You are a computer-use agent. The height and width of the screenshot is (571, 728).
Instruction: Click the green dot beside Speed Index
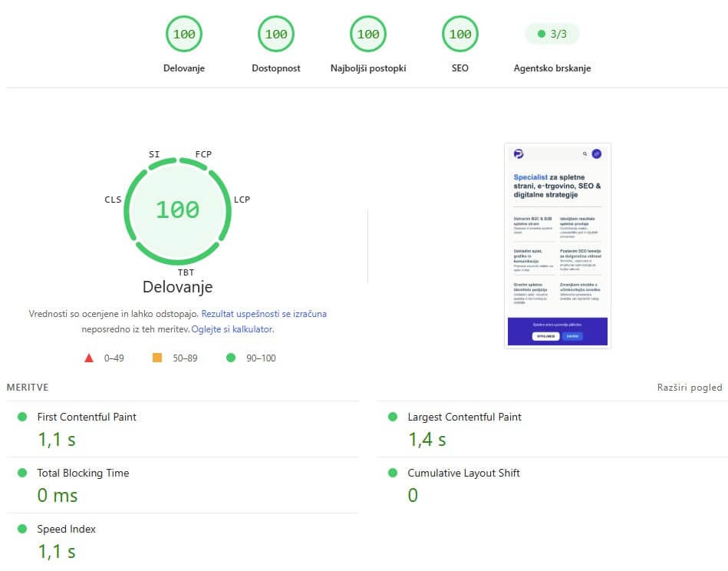pyautogui.click(x=21, y=529)
